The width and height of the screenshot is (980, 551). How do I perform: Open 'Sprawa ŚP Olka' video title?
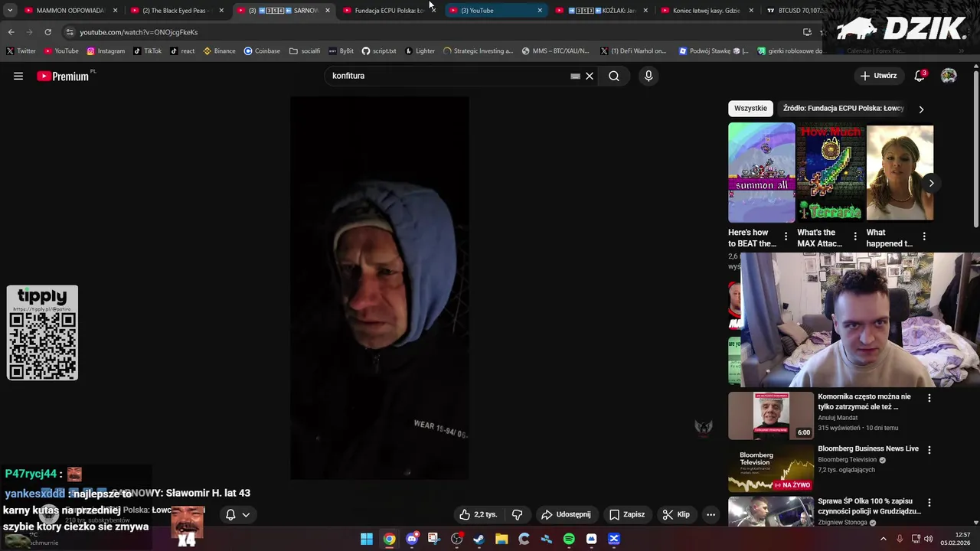coord(870,506)
